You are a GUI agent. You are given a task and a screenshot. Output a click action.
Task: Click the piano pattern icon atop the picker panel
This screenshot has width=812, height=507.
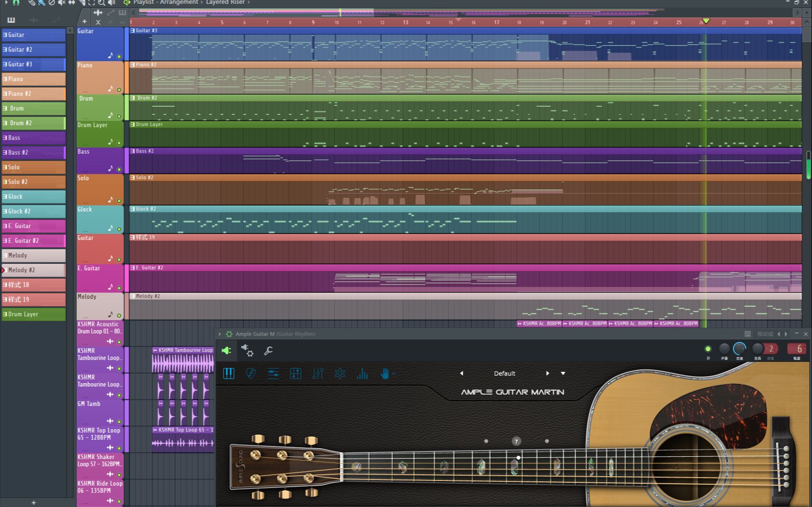point(11,20)
